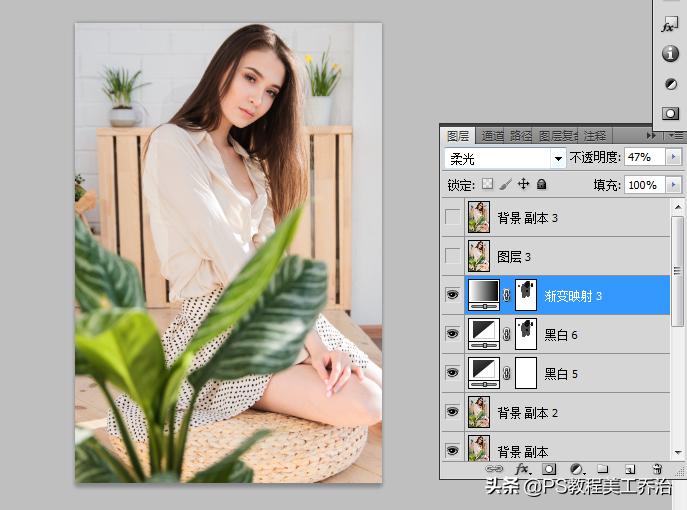
Task: Open the Masks panel icon
Action: click(670, 113)
